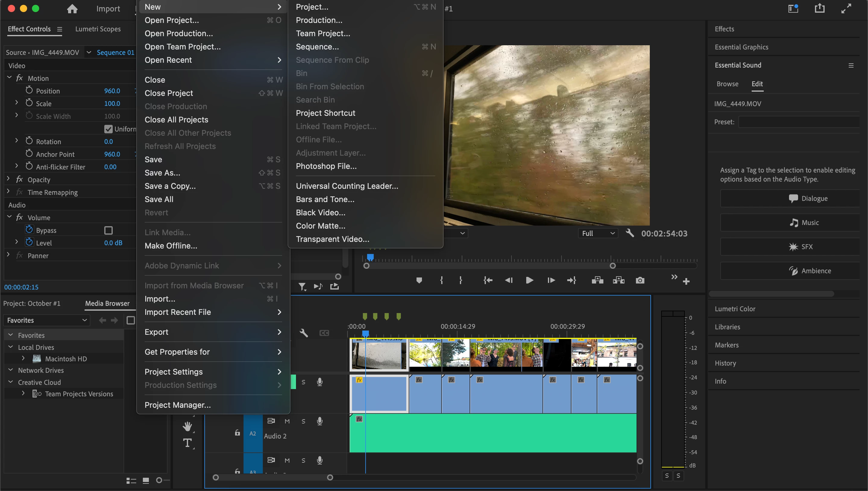
Task: Click the Export Frame camera icon
Action: point(640,280)
